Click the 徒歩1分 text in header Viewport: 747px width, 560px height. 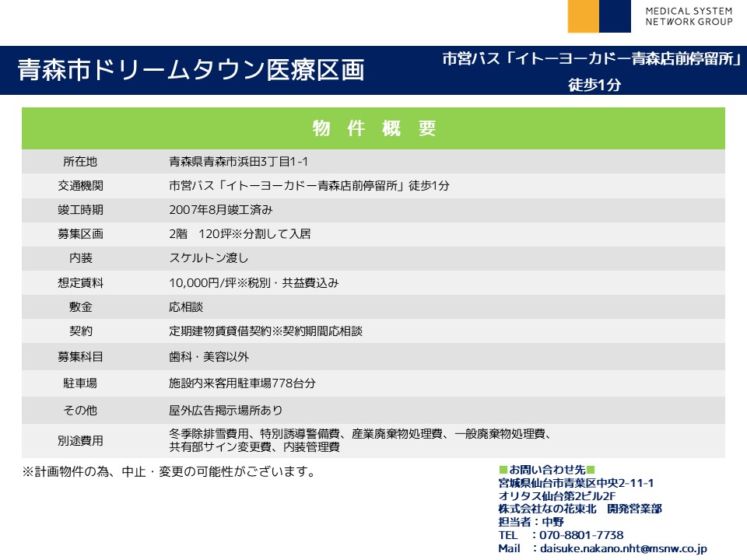click(x=594, y=85)
